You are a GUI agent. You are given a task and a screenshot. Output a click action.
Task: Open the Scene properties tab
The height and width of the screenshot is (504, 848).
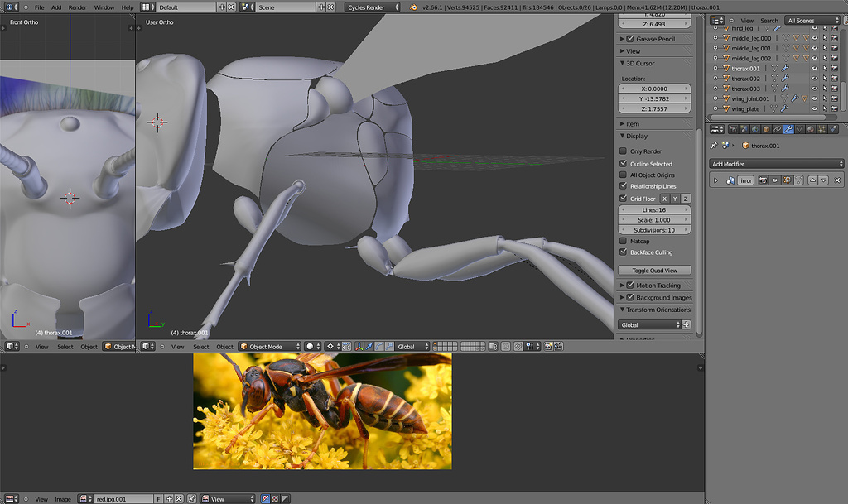[x=744, y=129]
